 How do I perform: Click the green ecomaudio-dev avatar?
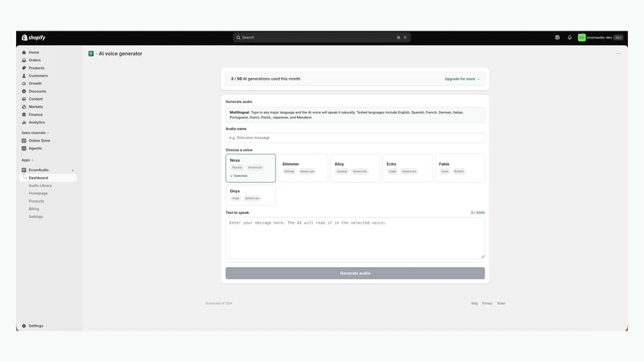581,37
